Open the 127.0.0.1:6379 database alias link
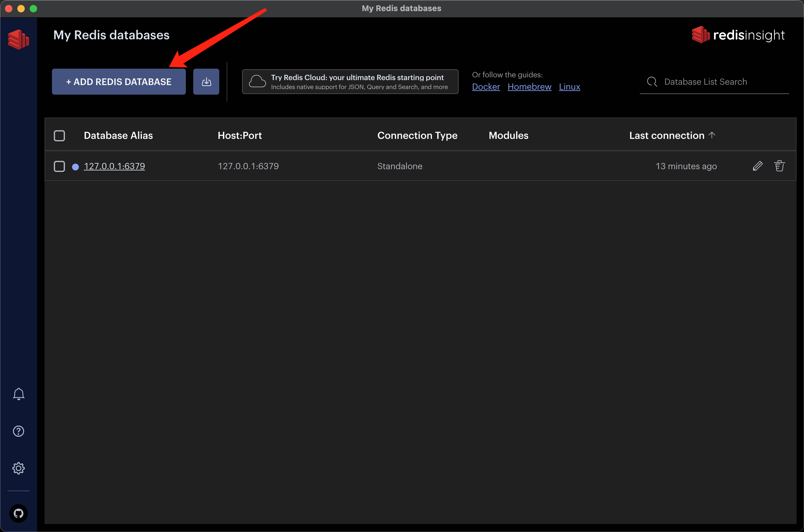 (114, 166)
